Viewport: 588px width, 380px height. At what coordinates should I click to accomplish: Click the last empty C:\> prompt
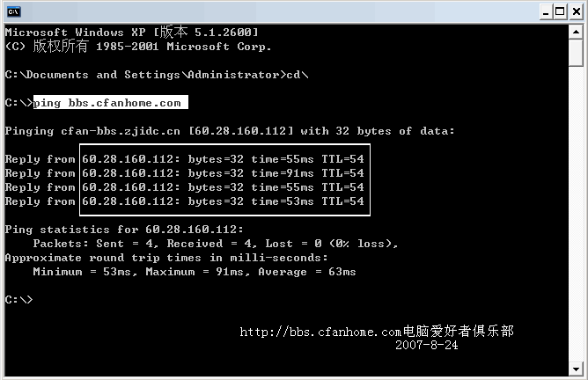tap(18, 300)
